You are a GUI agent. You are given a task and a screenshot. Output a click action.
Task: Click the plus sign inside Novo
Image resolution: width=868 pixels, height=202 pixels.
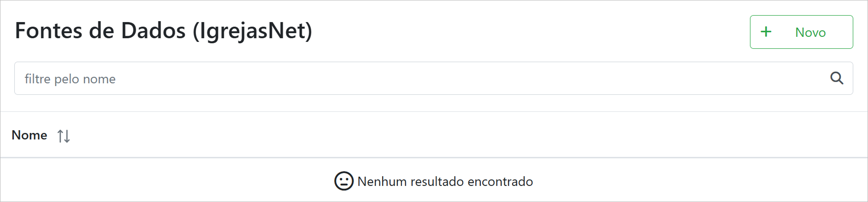[x=766, y=32]
